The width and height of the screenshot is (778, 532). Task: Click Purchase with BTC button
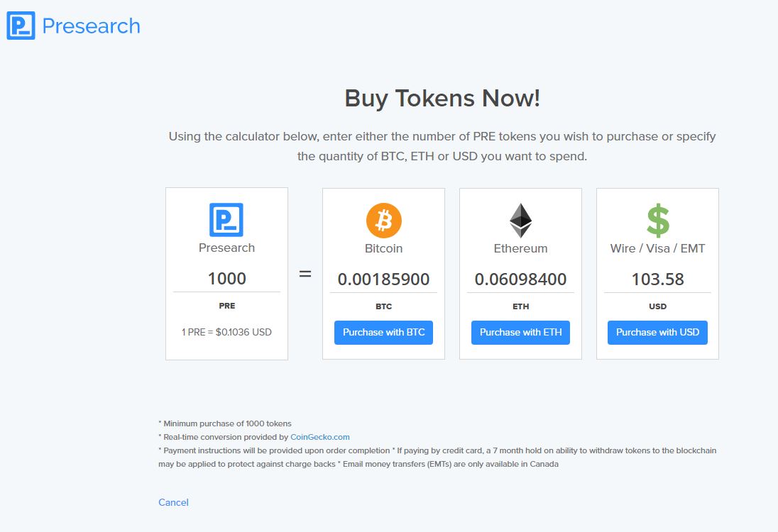pyautogui.click(x=383, y=332)
